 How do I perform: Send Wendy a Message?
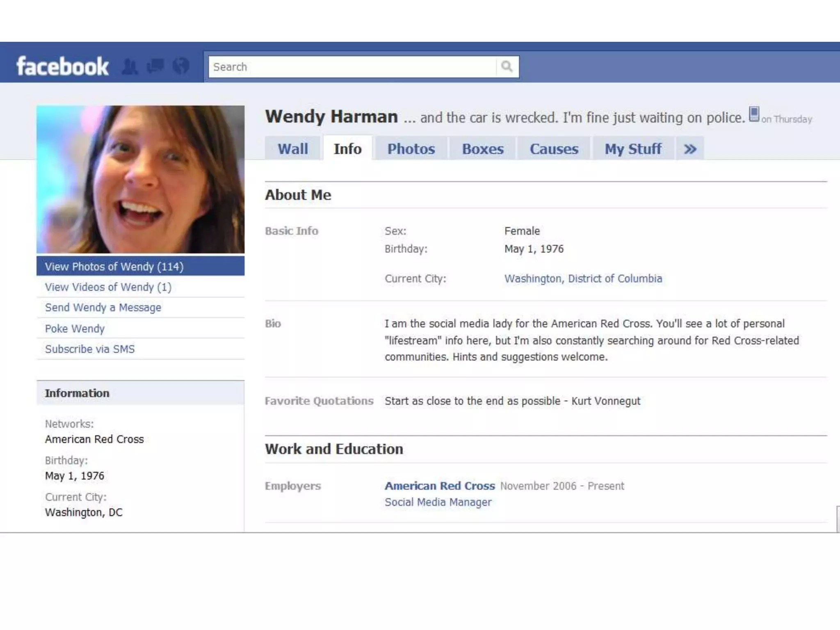tap(103, 308)
